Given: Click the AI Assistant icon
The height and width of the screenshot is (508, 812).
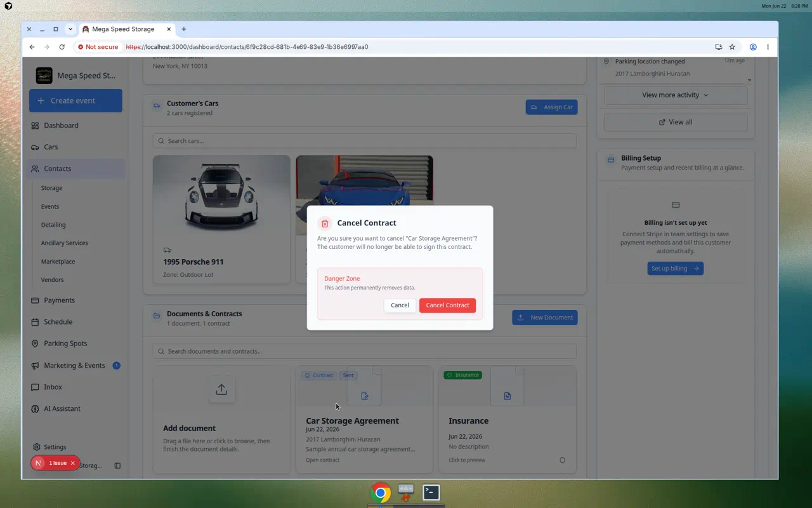Looking at the screenshot, I should (x=35, y=408).
